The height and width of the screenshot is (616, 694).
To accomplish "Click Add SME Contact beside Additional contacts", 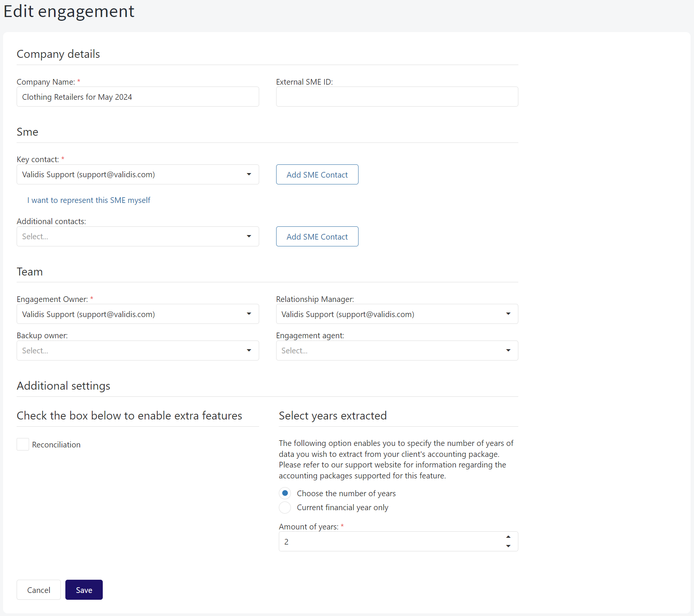I will [x=317, y=237].
